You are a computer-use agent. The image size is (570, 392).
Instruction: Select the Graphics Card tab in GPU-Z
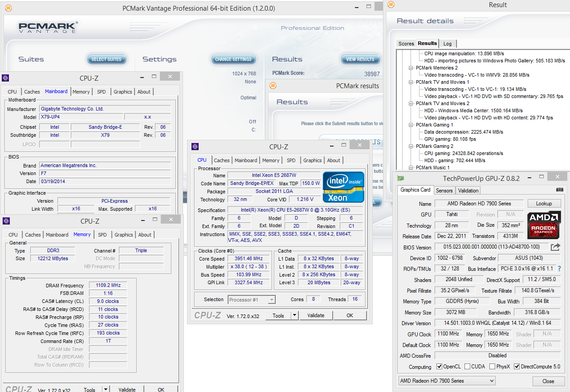click(x=415, y=190)
